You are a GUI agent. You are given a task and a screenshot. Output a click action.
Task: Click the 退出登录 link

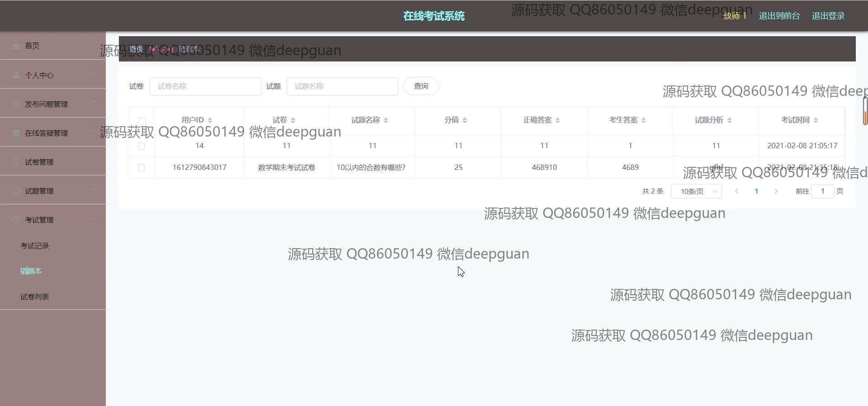828,16
